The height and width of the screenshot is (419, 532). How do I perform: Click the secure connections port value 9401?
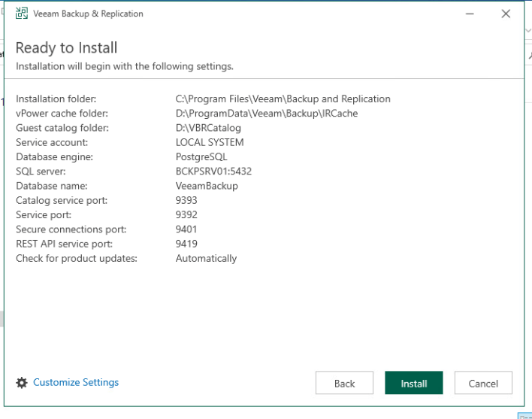[x=186, y=229]
